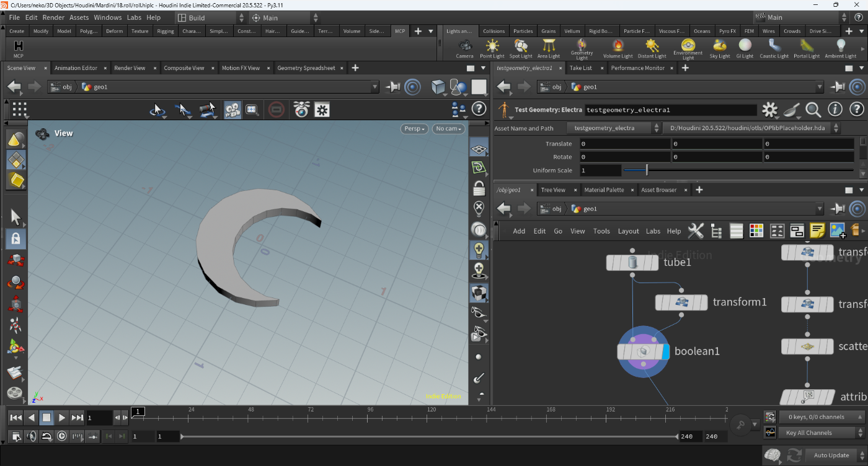Add a Point Light from the shelf
This screenshot has width=868, height=466.
pyautogui.click(x=492, y=48)
